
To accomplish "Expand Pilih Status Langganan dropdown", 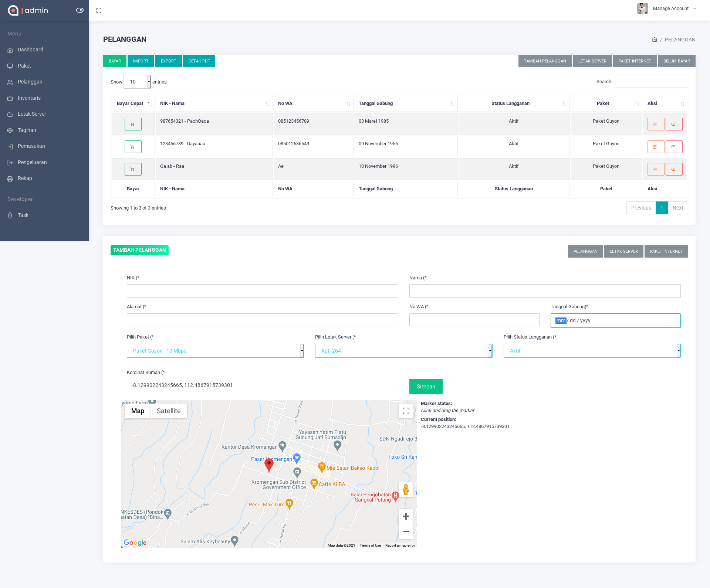I will click(x=592, y=351).
